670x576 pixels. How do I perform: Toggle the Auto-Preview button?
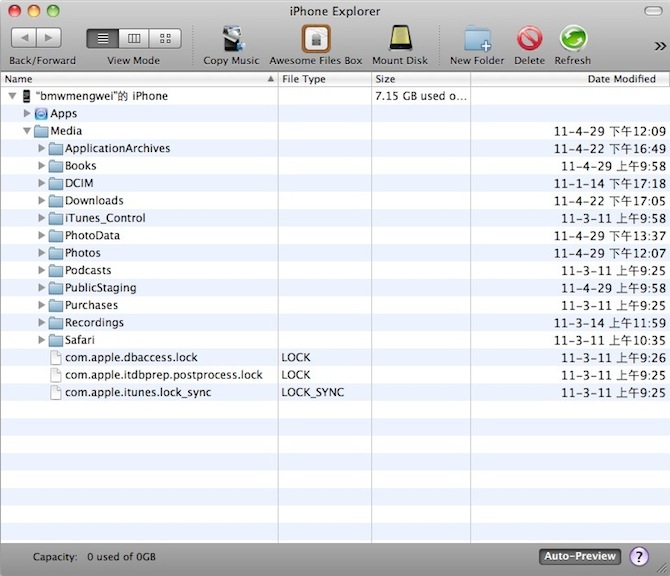tap(580, 556)
